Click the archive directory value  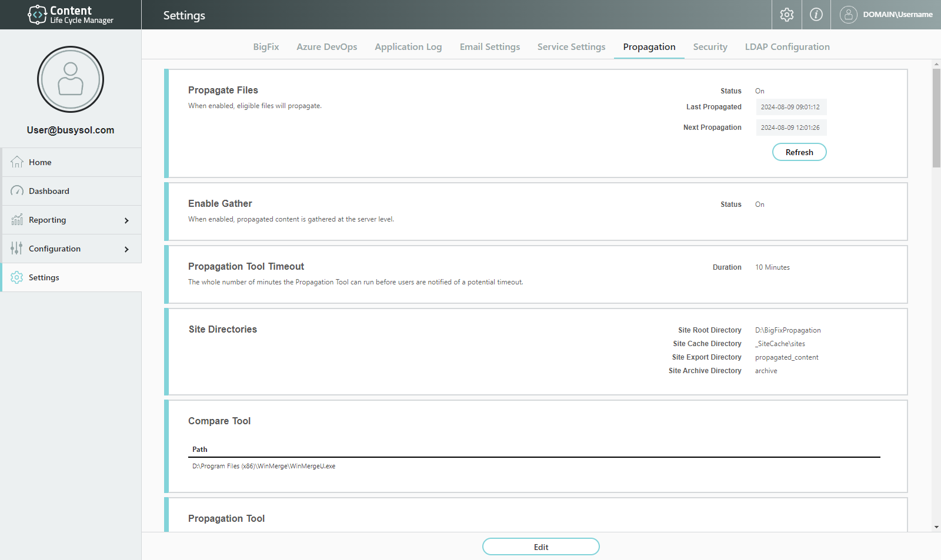pyautogui.click(x=766, y=371)
